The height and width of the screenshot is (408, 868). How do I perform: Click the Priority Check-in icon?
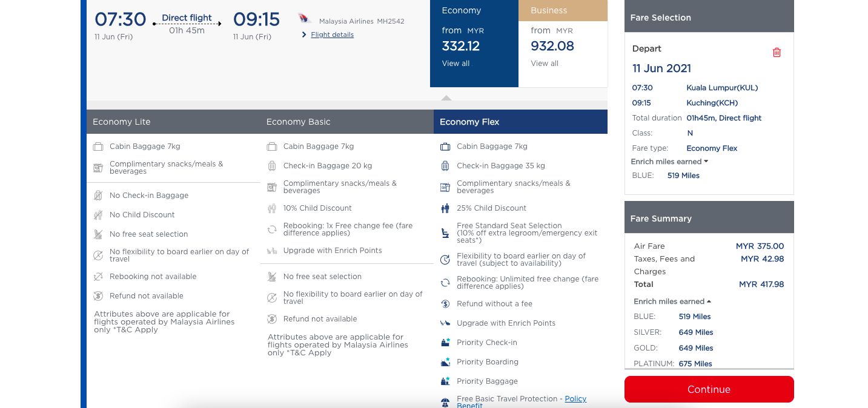coord(445,342)
